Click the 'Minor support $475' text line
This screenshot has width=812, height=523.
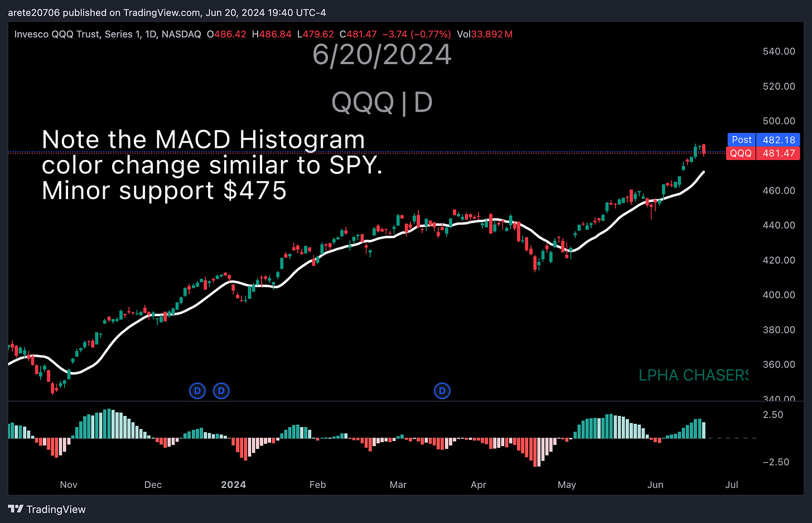click(x=165, y=191)
